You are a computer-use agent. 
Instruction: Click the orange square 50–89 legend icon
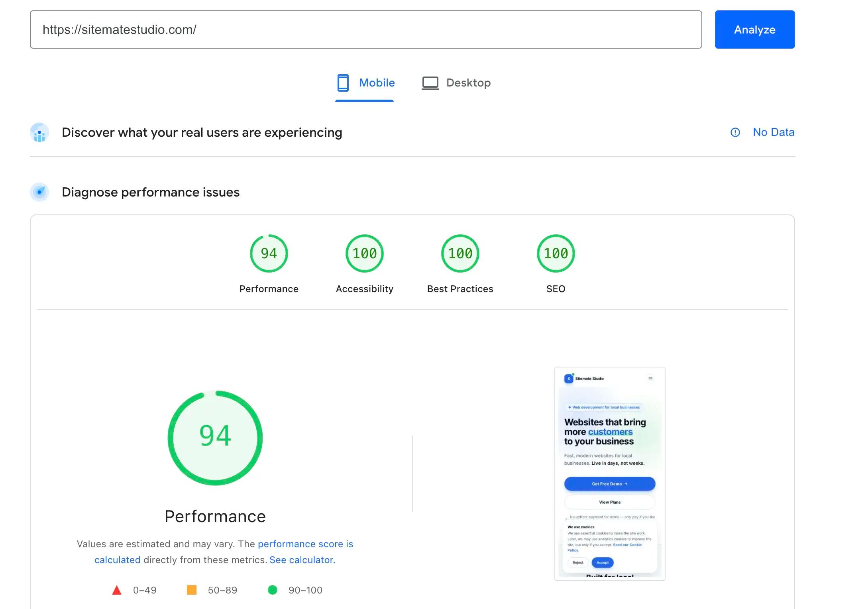click(192, 590)
